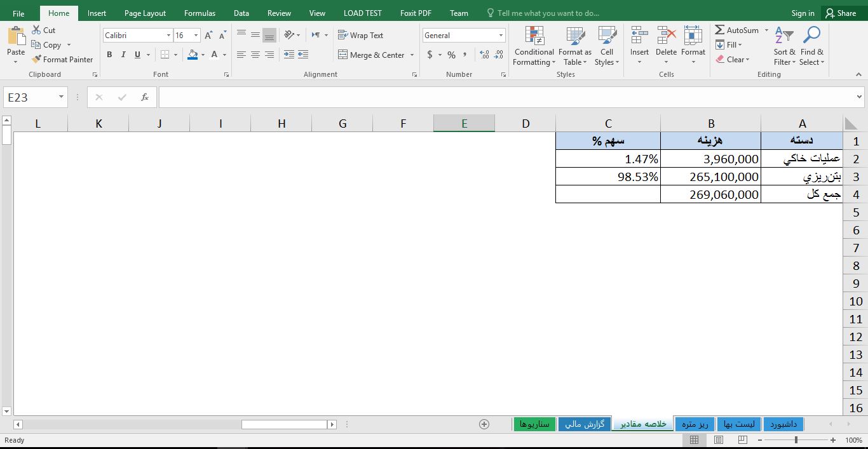Click Sign in

(803, 13)
